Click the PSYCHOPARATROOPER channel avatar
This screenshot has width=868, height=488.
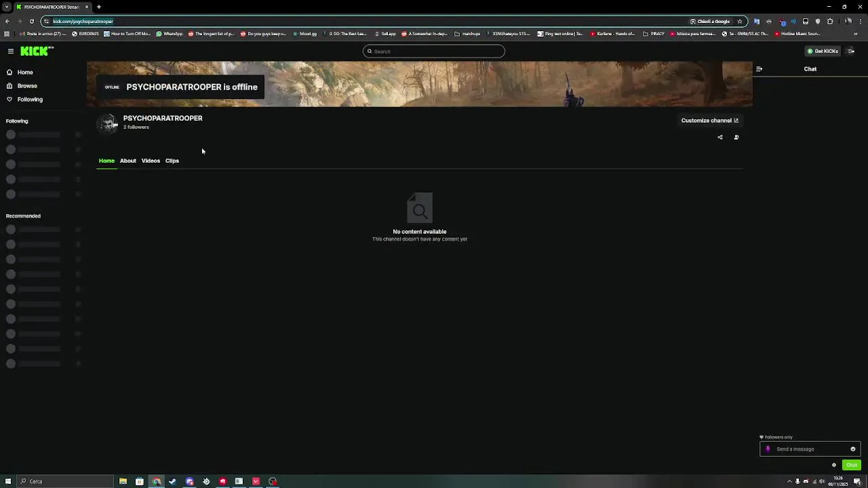pos(107,123)
